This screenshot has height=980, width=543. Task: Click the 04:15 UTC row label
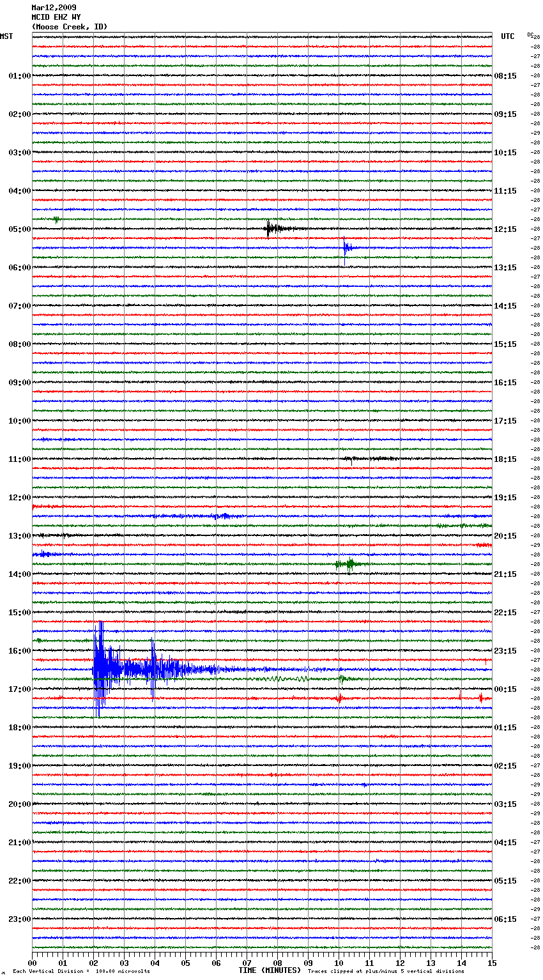point(505,843)
